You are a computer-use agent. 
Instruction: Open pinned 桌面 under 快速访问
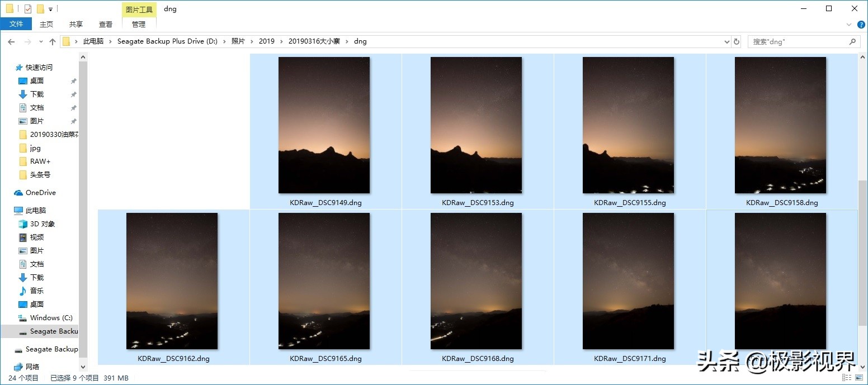[37, 80]
